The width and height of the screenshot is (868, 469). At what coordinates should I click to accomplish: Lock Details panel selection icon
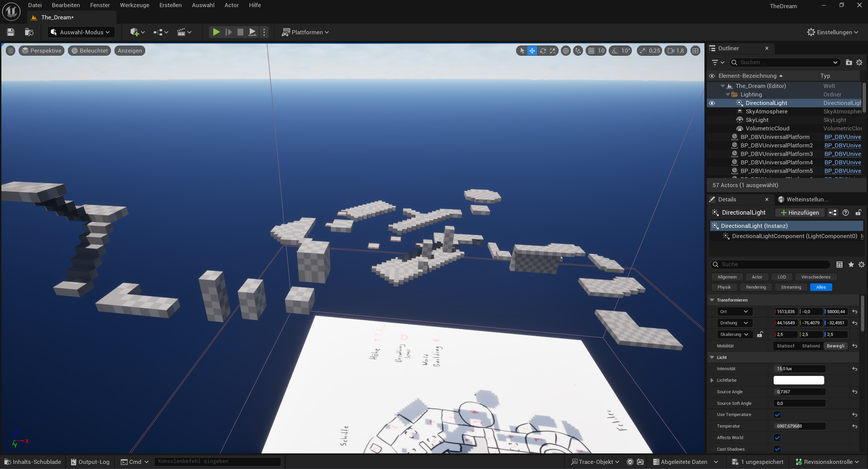(858, 213)
